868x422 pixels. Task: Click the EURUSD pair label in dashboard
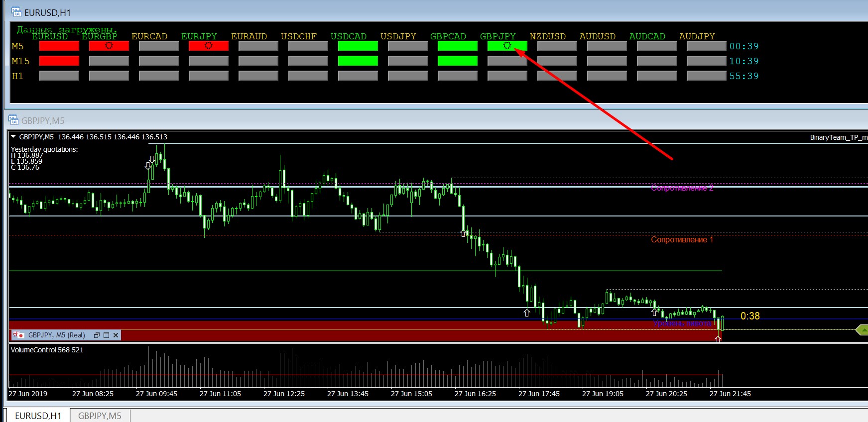50,36
